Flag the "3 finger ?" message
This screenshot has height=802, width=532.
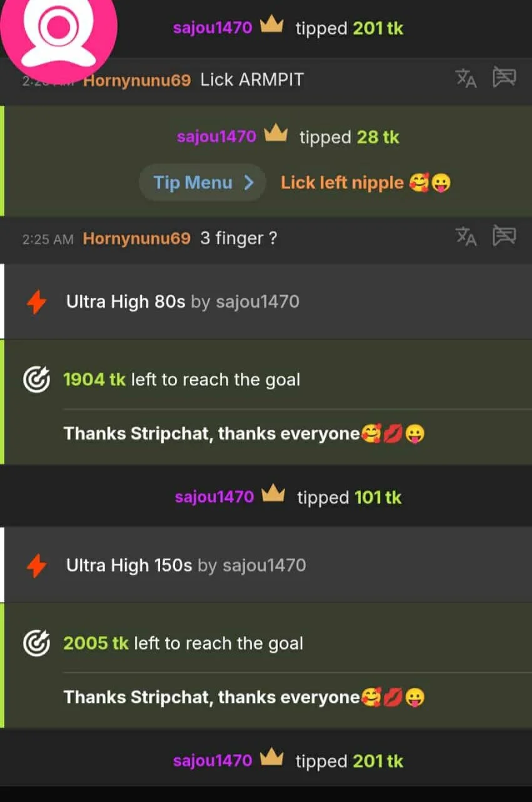504,236
